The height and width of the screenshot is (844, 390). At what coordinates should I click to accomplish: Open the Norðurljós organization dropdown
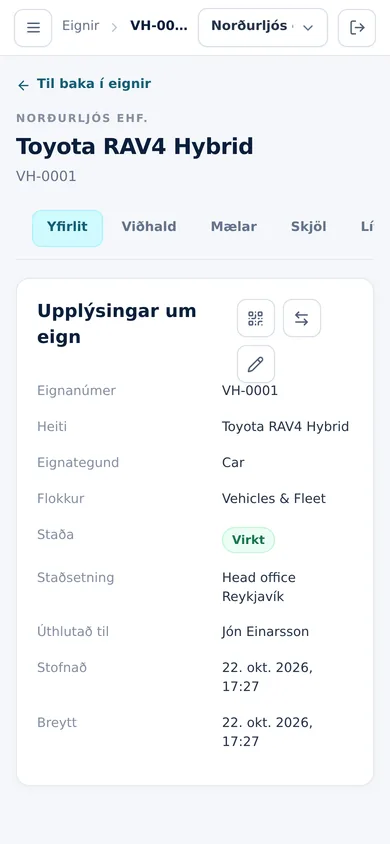click(263, 27)
